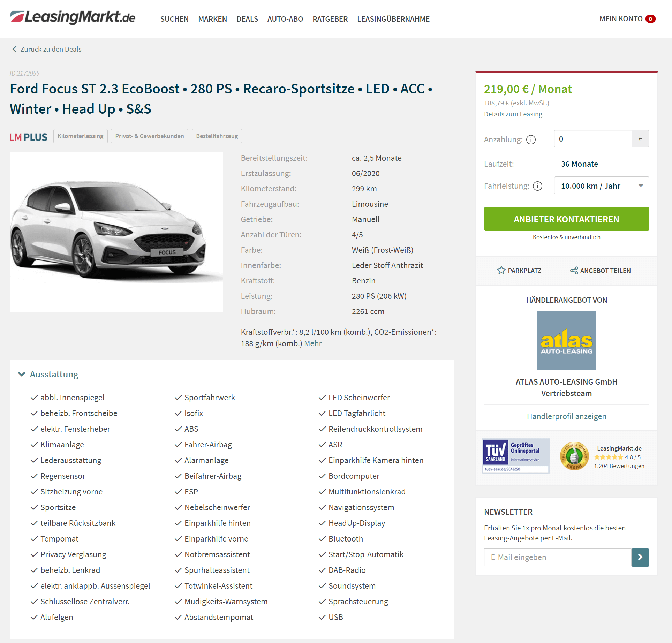The height and width of the screenshot is (643, 672).
Task: Click the Ford Focus ST headline title
Action: tap(221, 99)
